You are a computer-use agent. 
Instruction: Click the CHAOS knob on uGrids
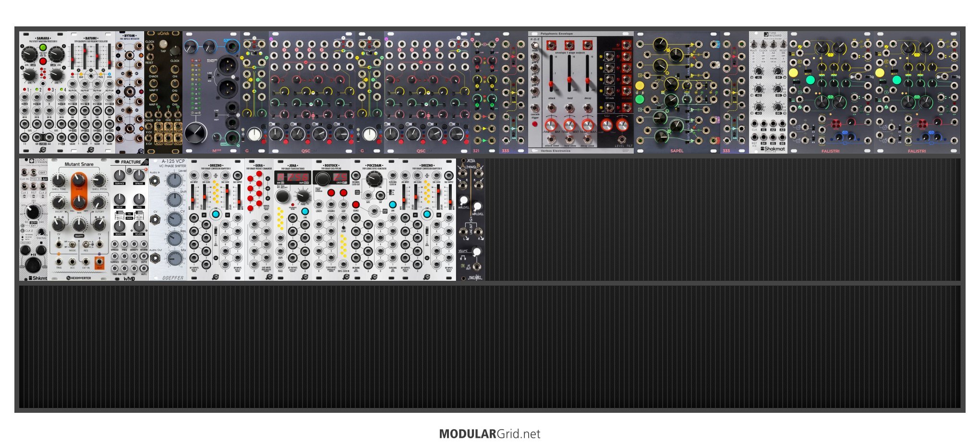pos(153,69)
